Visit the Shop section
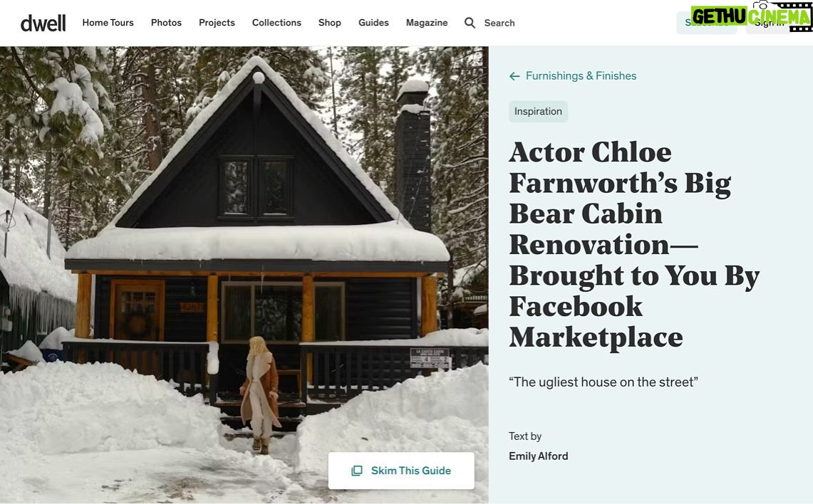 click(330, 23)
